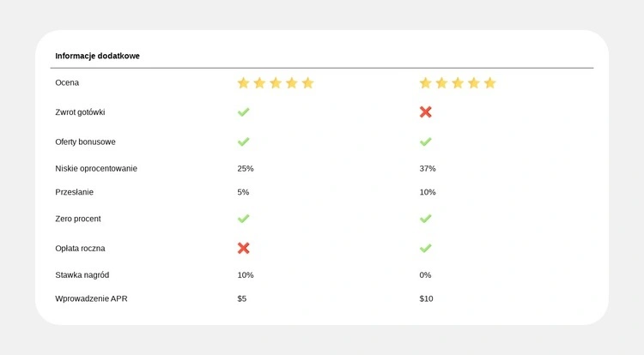
Task: Click first column Zero procent checkmark
Action: (244, 219)
